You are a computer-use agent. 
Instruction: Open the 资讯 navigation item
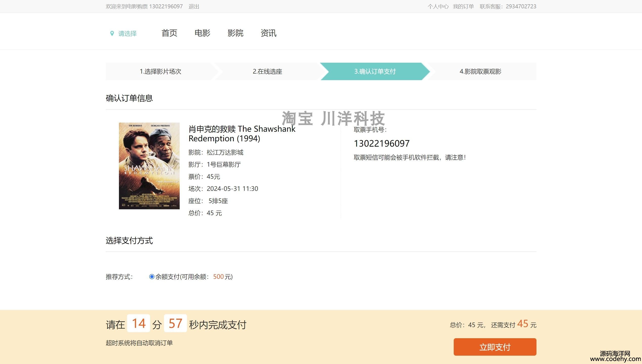coord(268,33)
